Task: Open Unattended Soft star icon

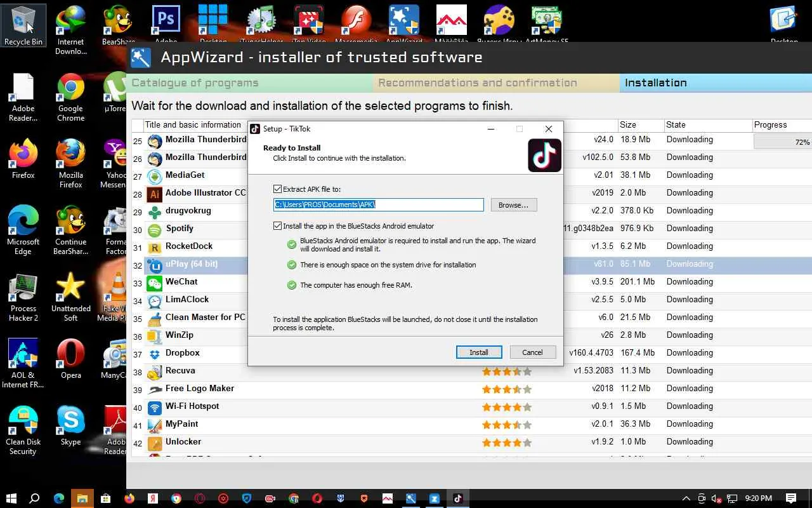Action: pyautogui.click(x=70, y=297)
